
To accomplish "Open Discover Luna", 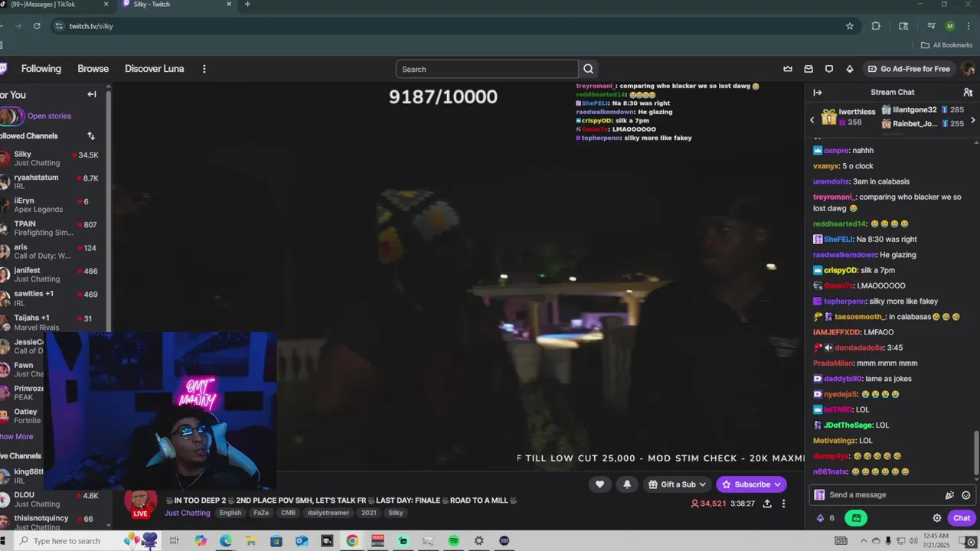I will point(155,69).
